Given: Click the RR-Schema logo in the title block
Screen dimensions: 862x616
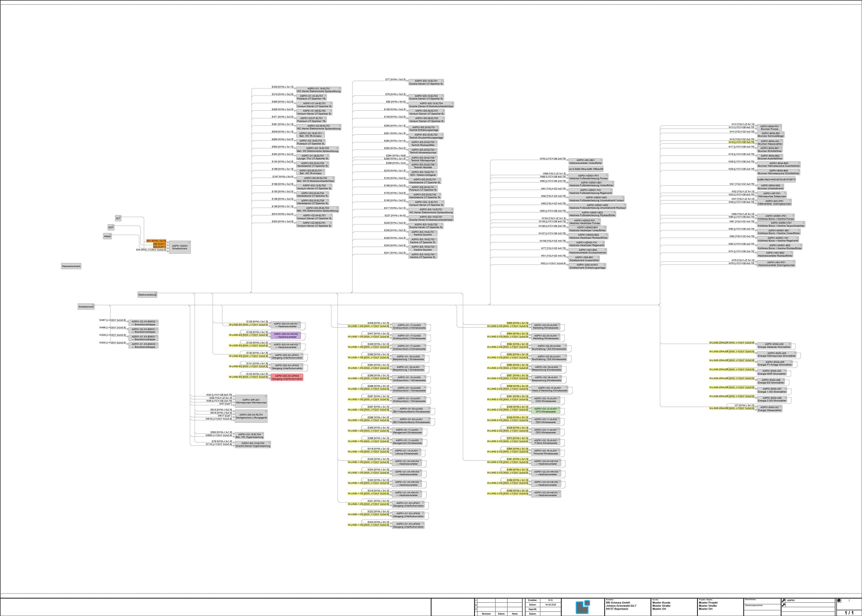Looking at the screenshot, I should (583, 607).
